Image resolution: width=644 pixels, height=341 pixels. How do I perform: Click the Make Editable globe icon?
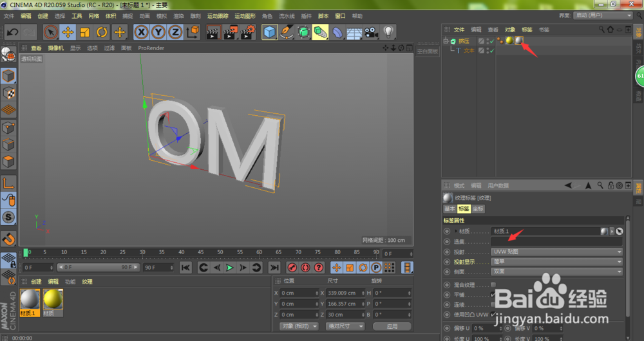point(8,55)
